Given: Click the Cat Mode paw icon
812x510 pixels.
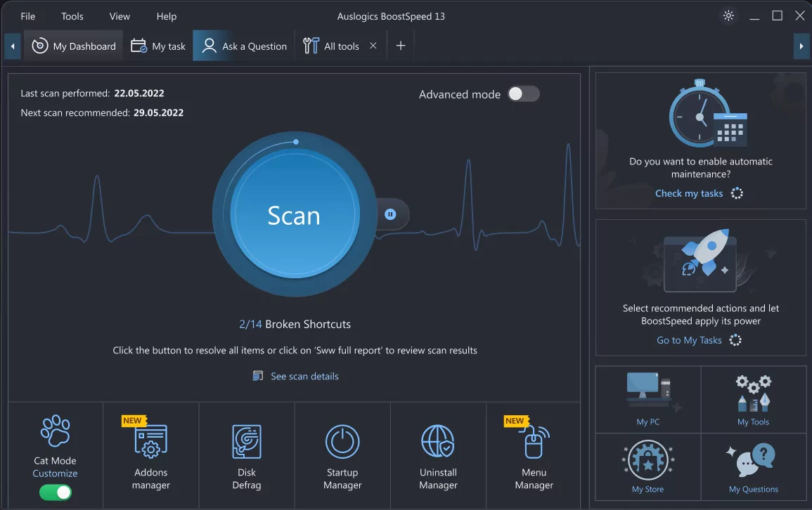Looking at the screenshot, I should pos(56,431).
